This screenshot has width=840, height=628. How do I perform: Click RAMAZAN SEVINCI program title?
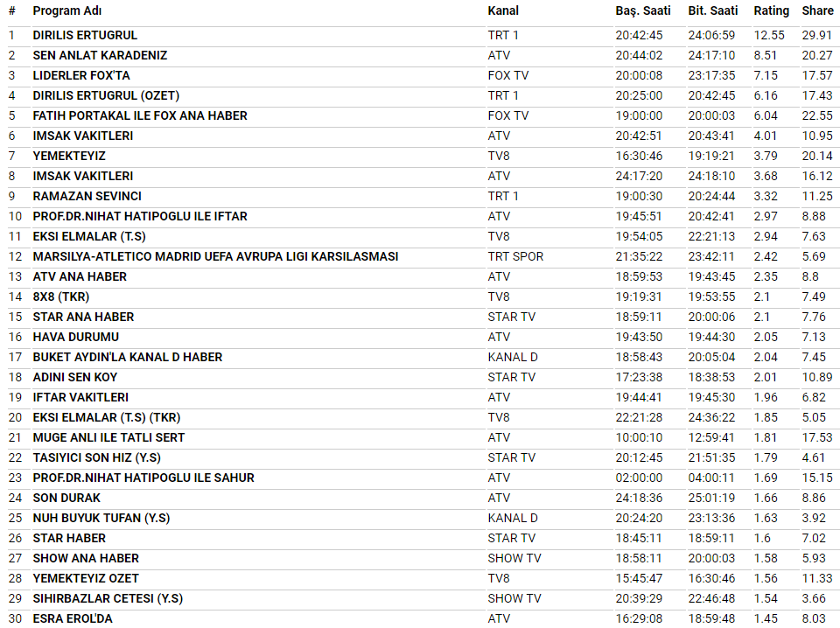pyautogui.click(x=87, y=196)
